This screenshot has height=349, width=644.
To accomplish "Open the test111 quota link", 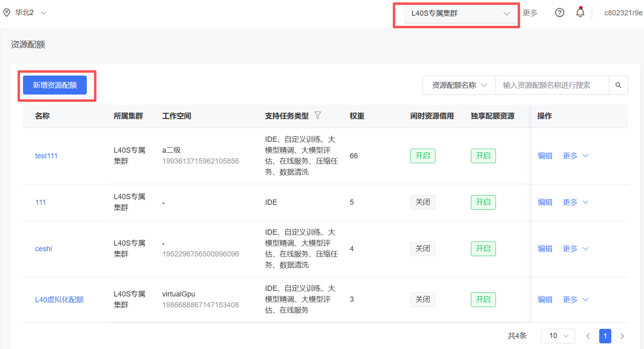I will [46, 156].
